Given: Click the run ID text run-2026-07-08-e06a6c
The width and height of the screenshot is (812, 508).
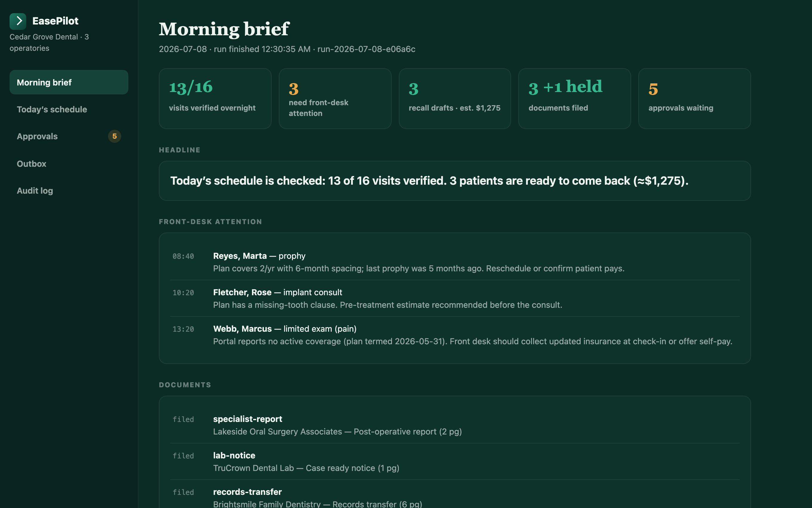Looking at the screenshot, I should click(x=366, y=49).
